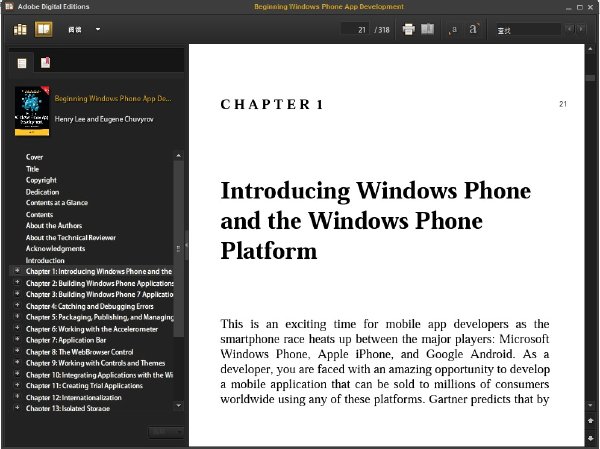Select Chapter 6: Working with the Accelerometer

92,329
